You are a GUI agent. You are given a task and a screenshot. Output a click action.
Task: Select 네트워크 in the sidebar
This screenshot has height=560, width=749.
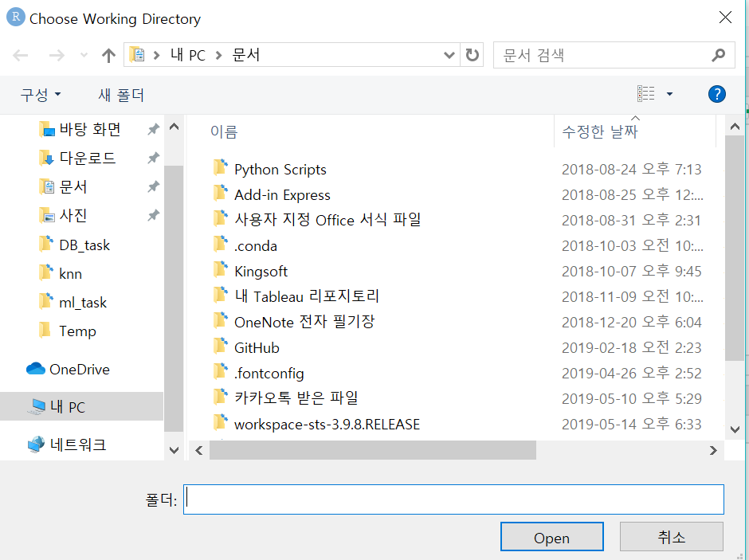point(66,444)
